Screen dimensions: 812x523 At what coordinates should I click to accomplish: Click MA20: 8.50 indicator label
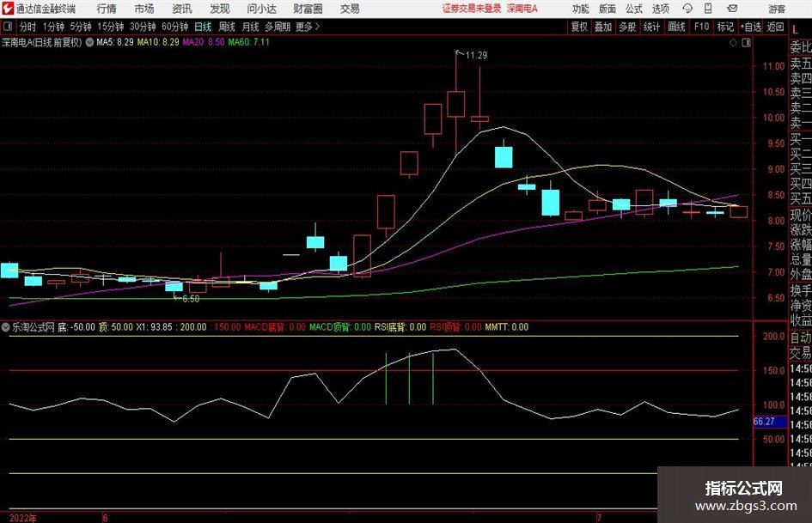pyautogui.click(x=204, y=42)
